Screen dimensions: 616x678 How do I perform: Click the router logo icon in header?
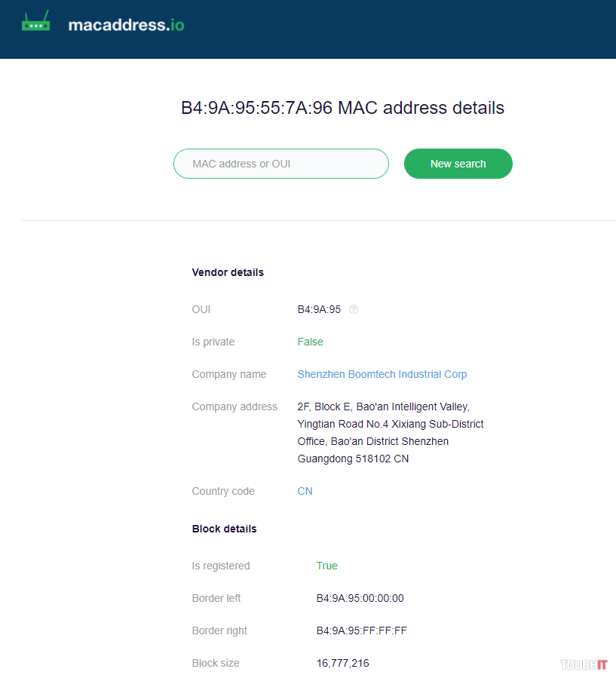[x=35, y=22]
